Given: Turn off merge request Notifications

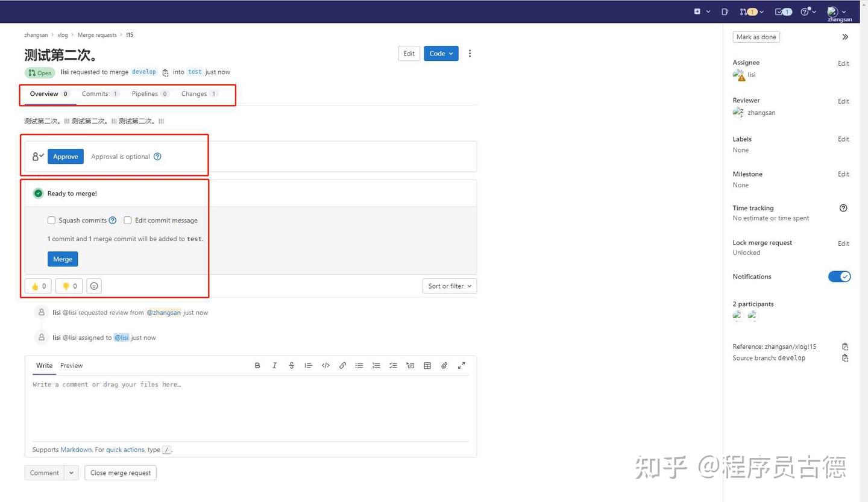Looking at the screenshot, I should point(839,276).
